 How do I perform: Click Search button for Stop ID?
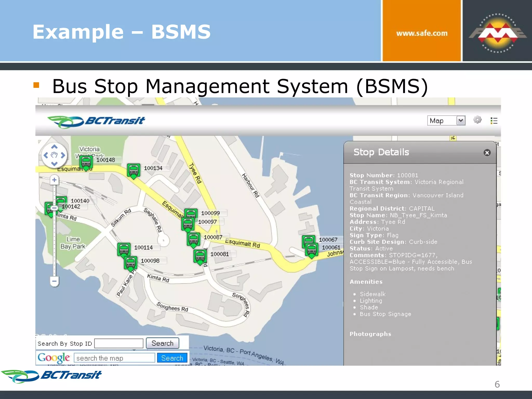click(162, 343)
